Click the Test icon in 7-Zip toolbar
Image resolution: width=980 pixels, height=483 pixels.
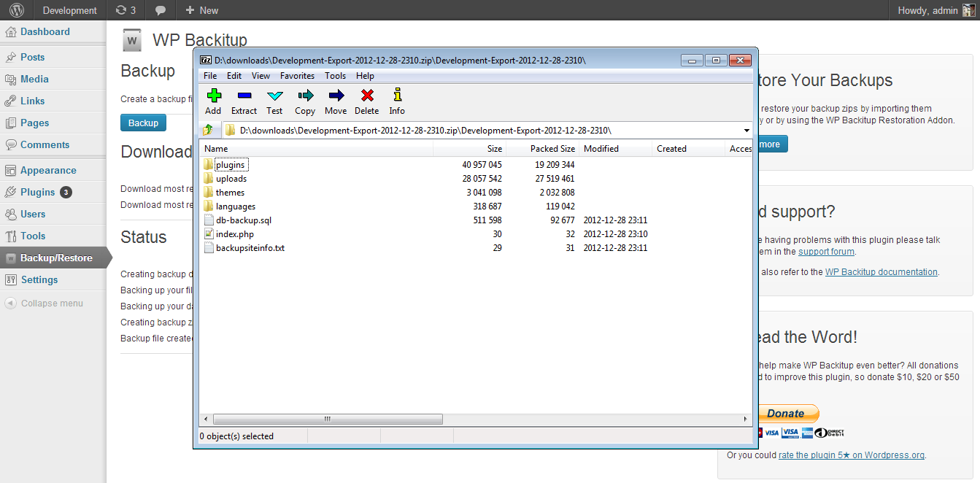(x=274, y=95)
